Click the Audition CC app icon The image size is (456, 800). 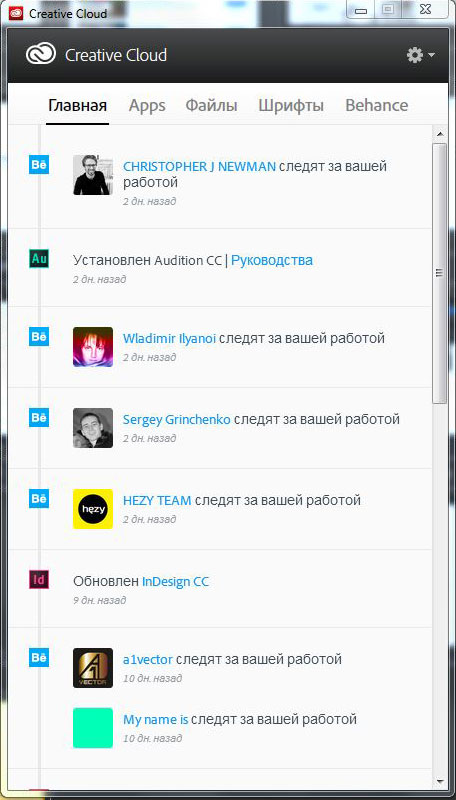click(x=39, y=259)
